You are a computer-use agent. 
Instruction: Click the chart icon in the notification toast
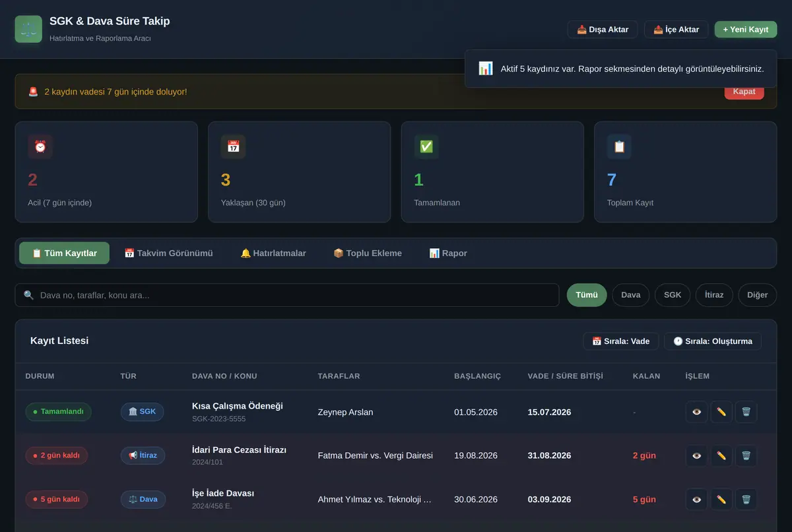click(x=486, y=69)
